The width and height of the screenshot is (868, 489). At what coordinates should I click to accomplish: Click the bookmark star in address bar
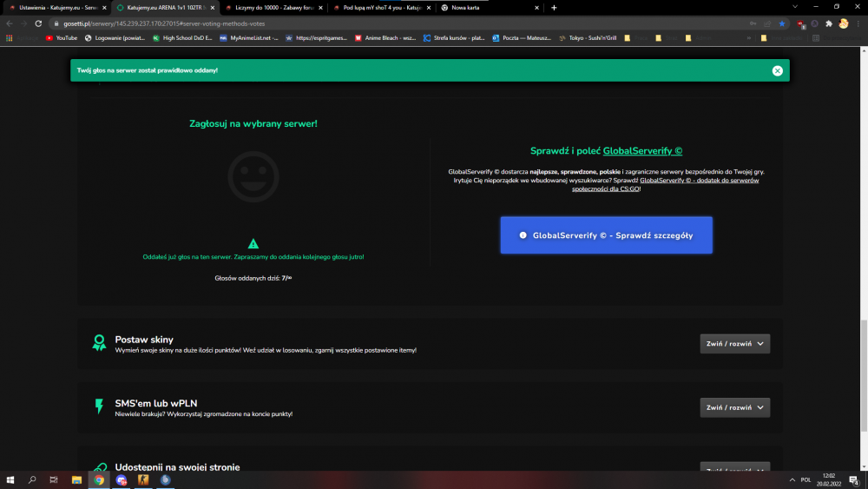point(782,23)
